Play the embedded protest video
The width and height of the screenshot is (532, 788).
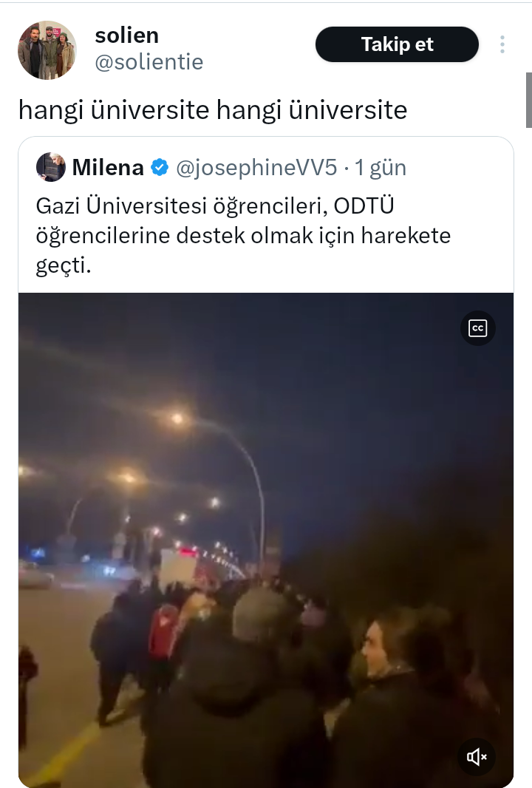pyautogui.click(x=266, y=540)
